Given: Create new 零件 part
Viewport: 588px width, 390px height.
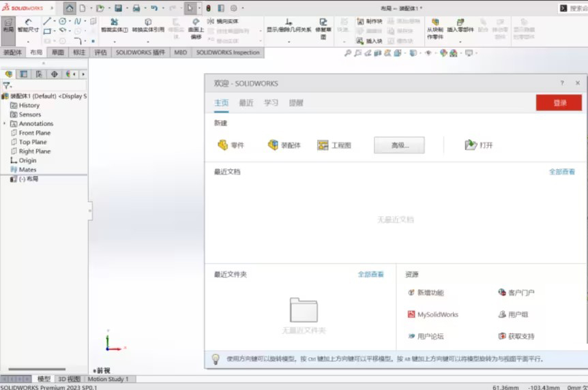Looking at the screenshot, I should click(x=231, y=145).
